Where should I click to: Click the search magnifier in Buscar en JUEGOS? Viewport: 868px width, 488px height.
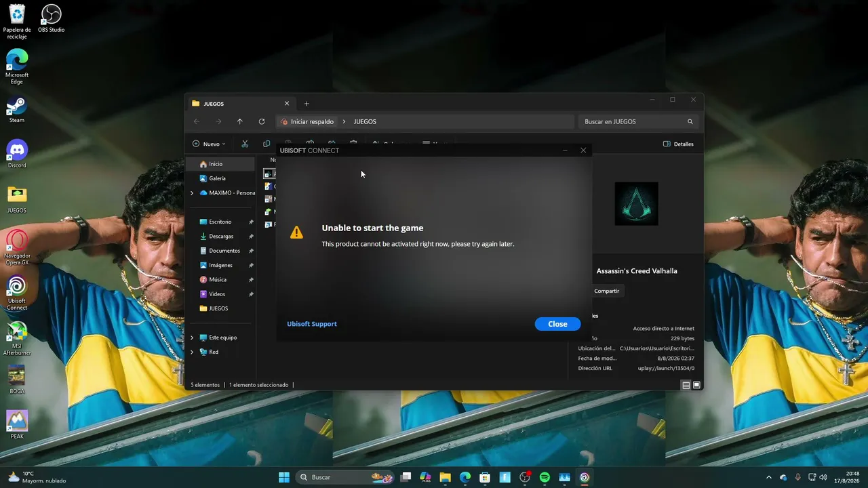[690, 122]
